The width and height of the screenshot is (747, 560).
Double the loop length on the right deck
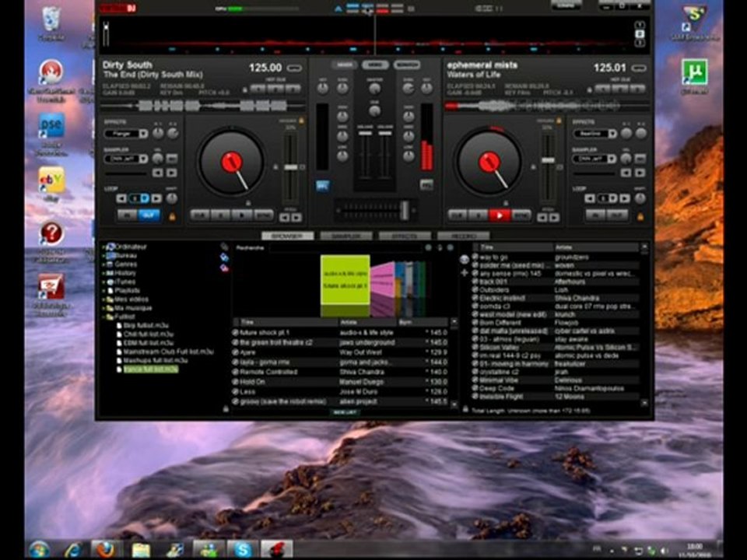tap(625, 198)
